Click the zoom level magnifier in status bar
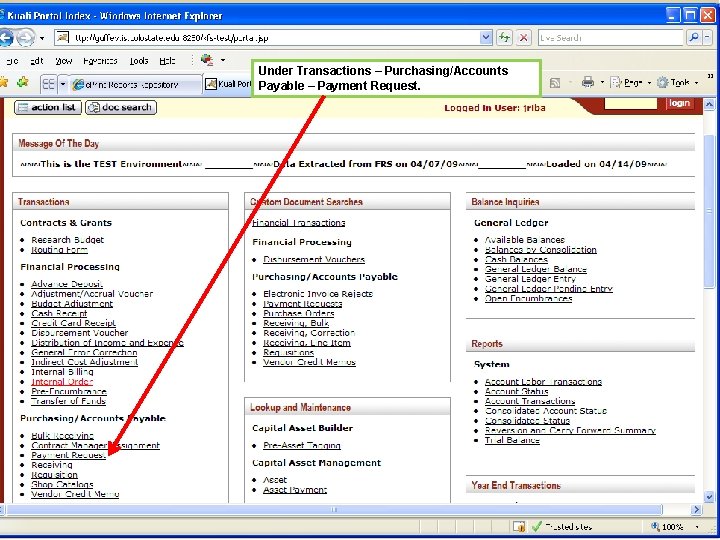720x540 pixels. 655,527
